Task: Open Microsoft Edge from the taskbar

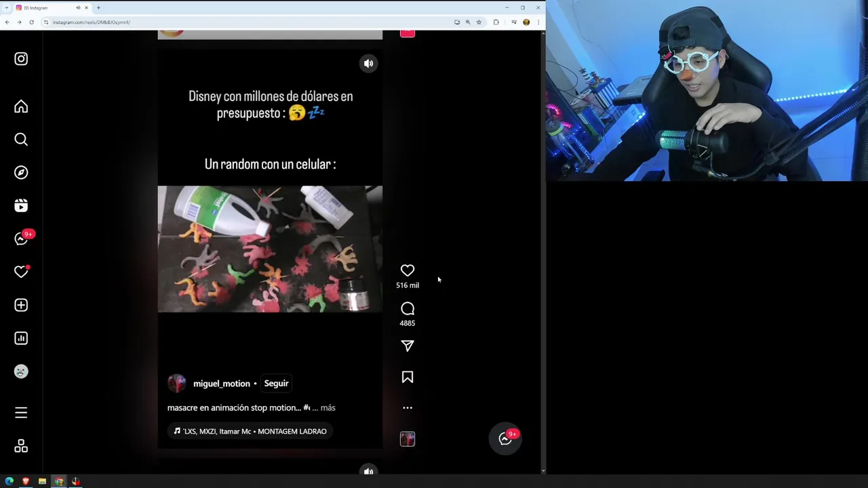Action: point(9,482)
